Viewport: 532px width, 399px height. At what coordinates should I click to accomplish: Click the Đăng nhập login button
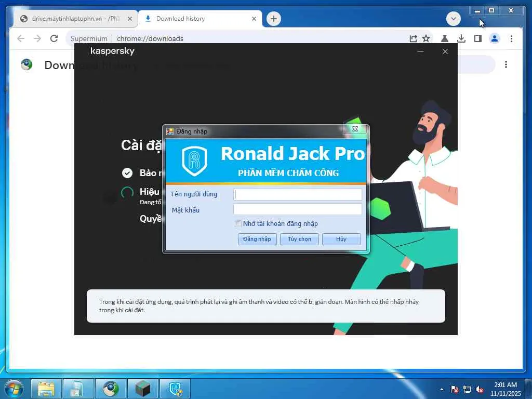pyautogui.click(x=257, y=239)
